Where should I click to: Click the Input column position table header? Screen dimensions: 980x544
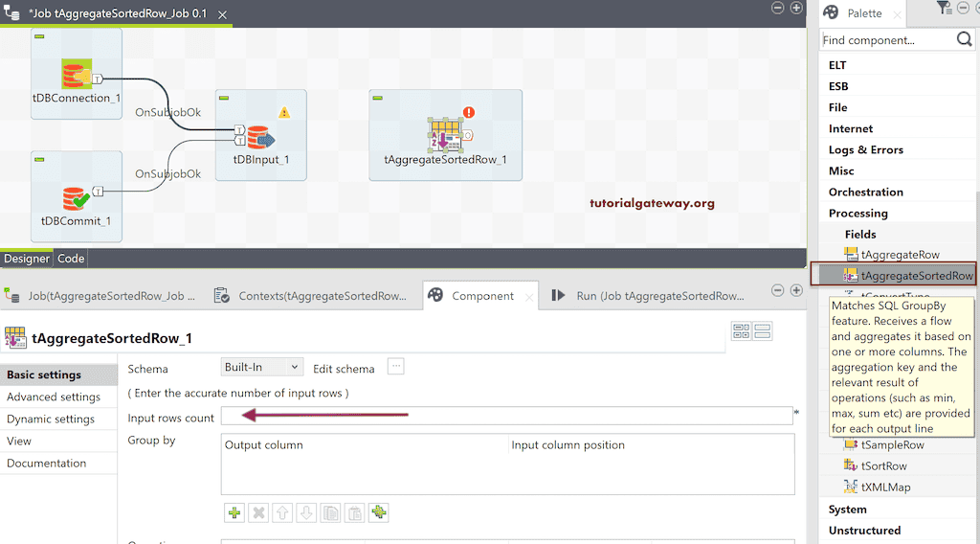(568, 445)
